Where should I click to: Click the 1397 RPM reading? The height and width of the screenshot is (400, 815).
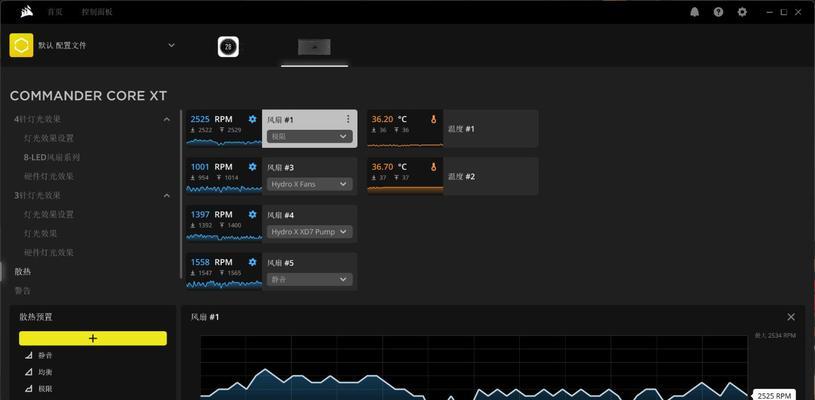(211, 214)
